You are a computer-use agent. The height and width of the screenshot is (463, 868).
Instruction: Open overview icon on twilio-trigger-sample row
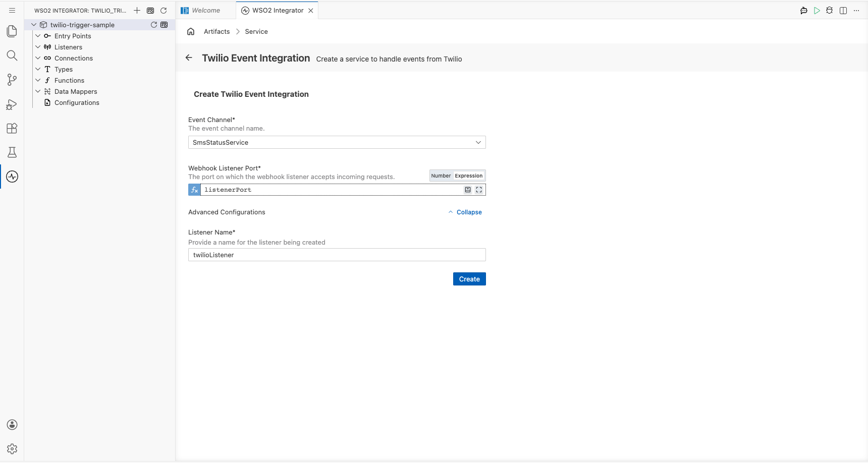[x=164, y=25]
